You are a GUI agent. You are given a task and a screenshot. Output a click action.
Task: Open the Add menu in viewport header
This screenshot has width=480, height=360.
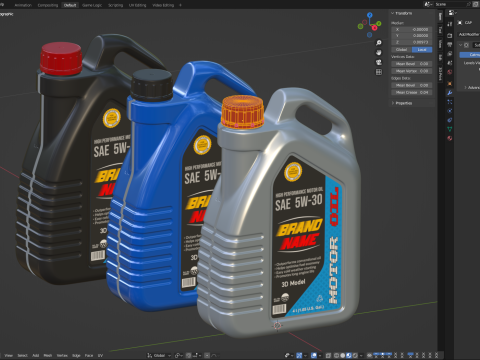click(x=36, y=355)
